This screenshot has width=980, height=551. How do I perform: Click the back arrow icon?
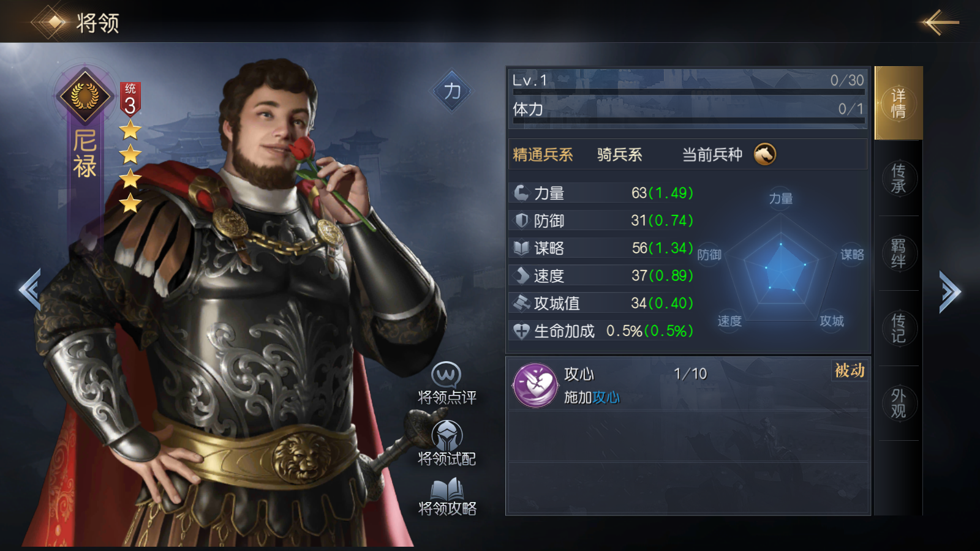pos(940,23)
